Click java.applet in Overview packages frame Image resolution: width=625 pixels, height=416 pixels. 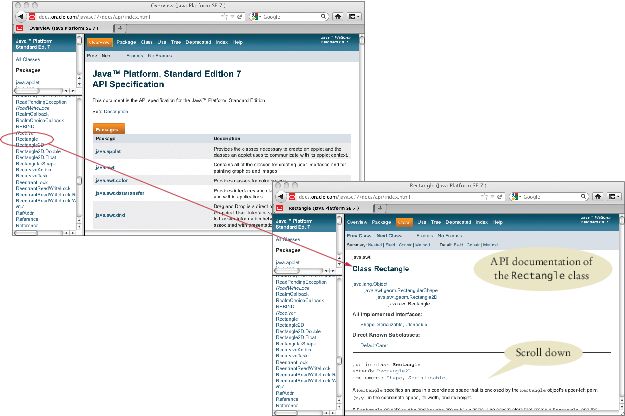click(28, 82)
